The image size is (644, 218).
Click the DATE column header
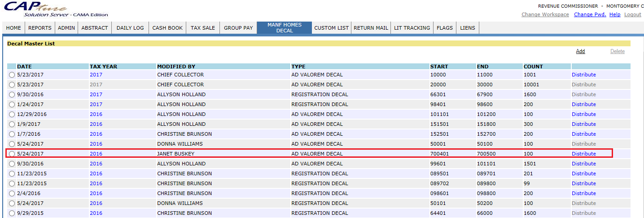(x=24, y=67)
